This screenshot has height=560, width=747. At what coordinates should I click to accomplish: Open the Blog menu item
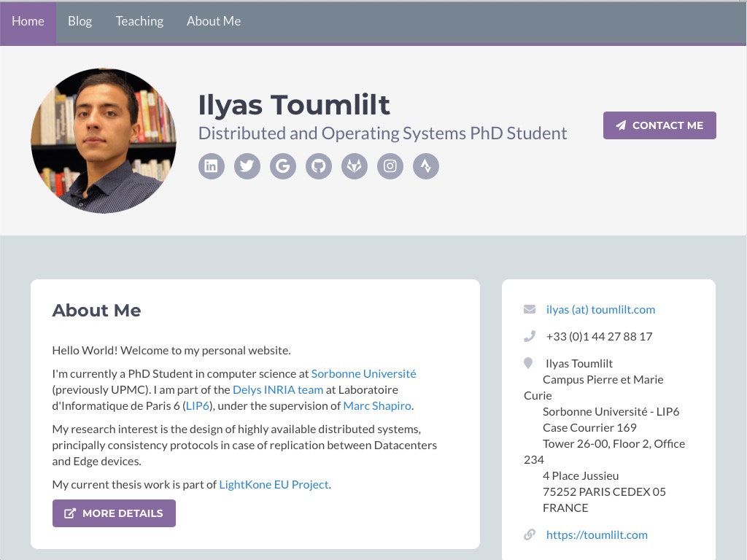point(80,22)
